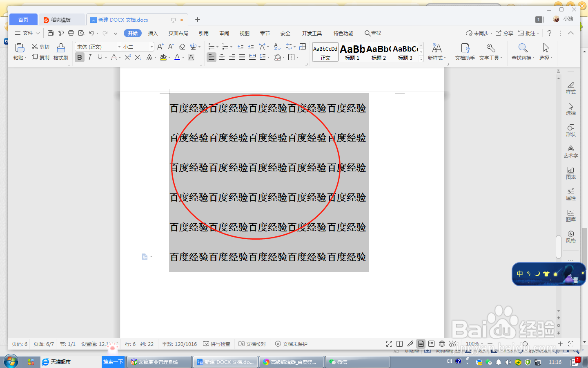The height and width of the screenshot is (368, 588).
Task: Click the Sort icon
Action: pos(277,47)
